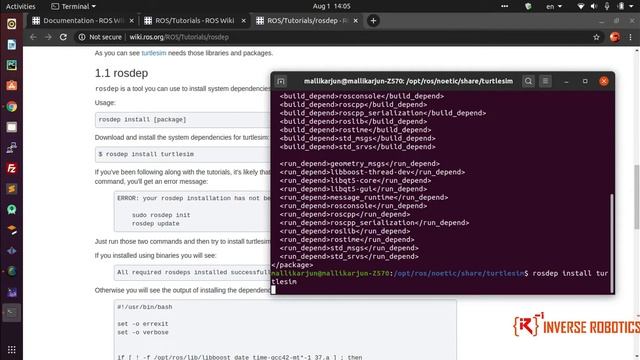Close the ROS/Tutorials/rosdep tab

pos(356,20)
